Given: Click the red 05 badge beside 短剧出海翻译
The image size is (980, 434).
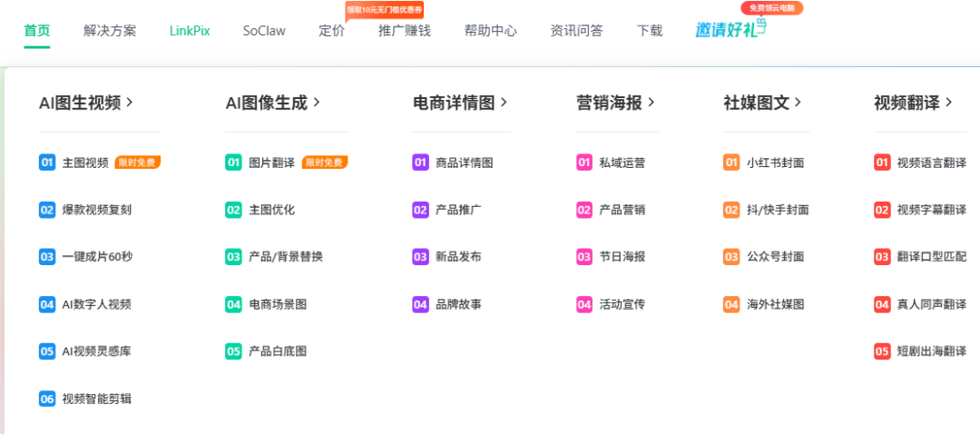Looking at the screenshot, I should tap(882, 350).
